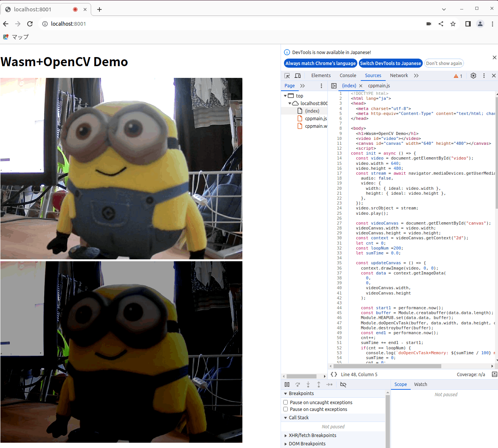This screenshot has width=498, height=448.
Task: Select the Scope tab
Action: pos(400,384)
